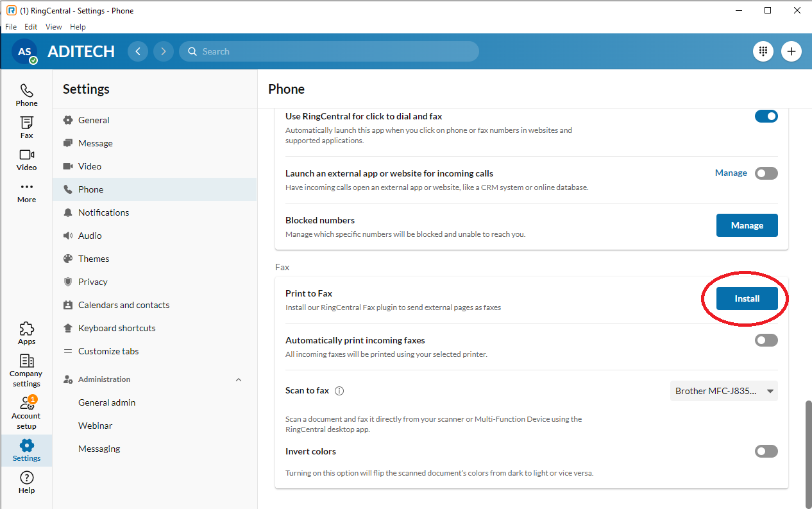The width and height of the screenshot is (812, 509).
Task: Open the Brother MFC scanner dropdown
Action: [x=724, y=391]
